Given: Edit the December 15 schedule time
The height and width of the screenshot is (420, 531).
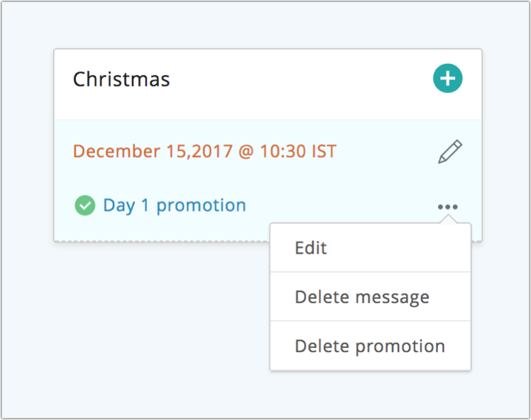Looking at the screenshot, I should pos(450,152).
